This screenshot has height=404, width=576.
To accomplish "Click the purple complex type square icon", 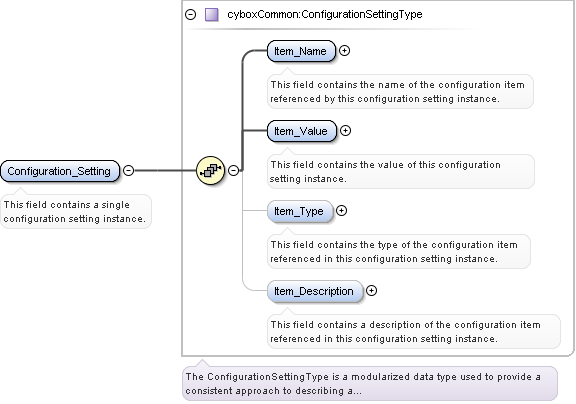I will pyautogui.click(x=212, y=15).
